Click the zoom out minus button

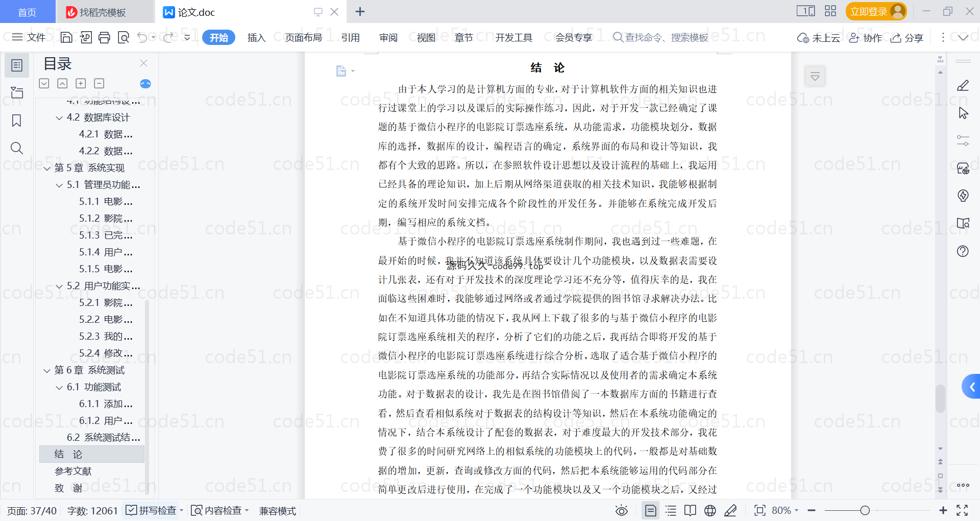coord(812,510)
